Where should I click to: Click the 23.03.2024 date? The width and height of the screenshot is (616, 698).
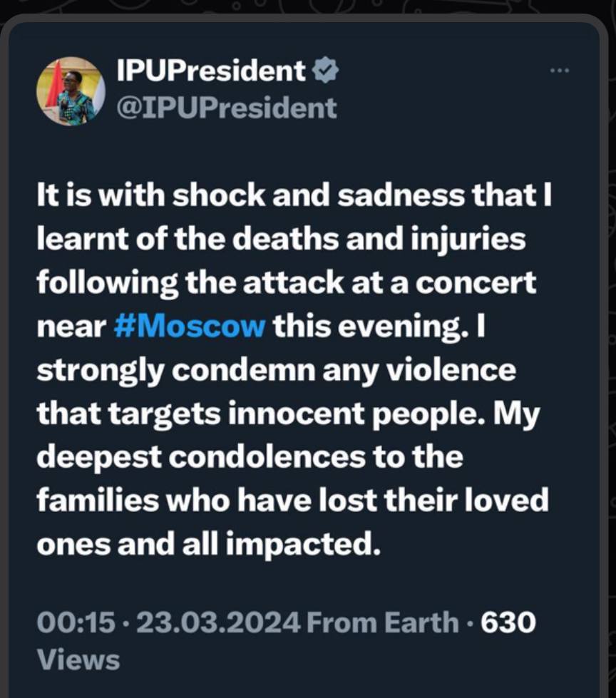pyautogui.click(x=217, y=622)
